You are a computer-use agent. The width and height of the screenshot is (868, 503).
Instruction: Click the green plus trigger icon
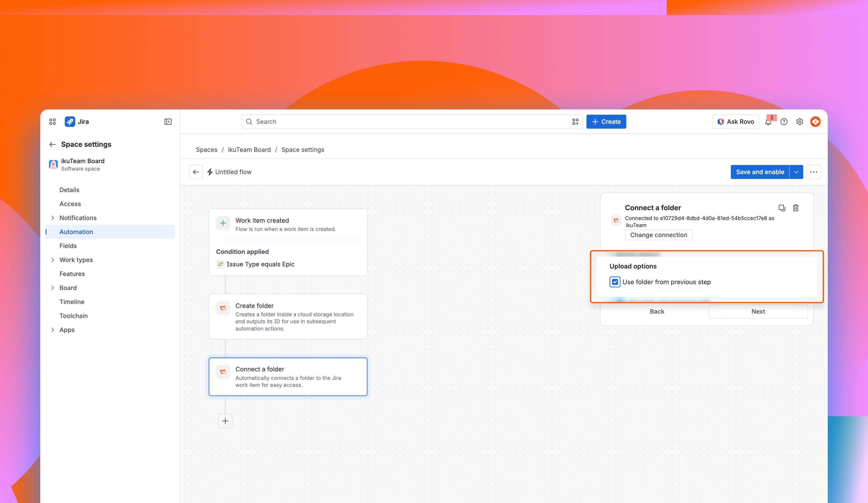click(x=223, y=223)
